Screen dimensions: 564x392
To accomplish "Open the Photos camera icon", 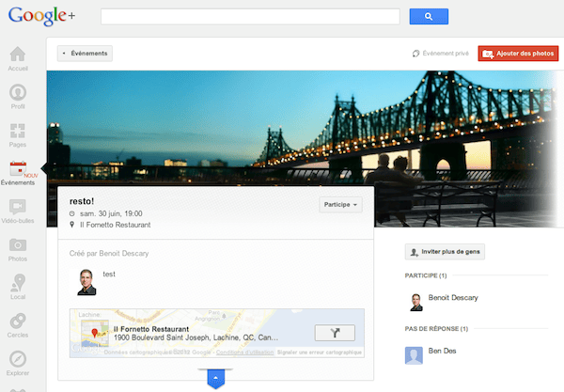I will pos(18,246).
